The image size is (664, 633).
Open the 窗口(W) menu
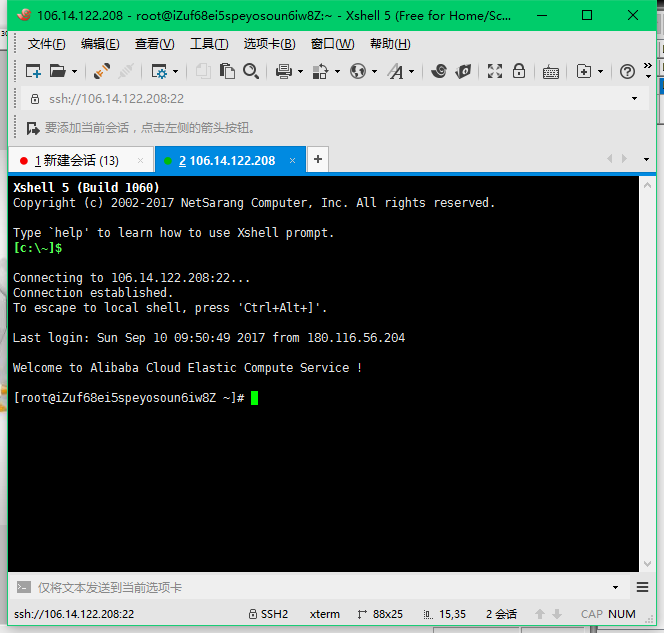[x=332, y=44]
